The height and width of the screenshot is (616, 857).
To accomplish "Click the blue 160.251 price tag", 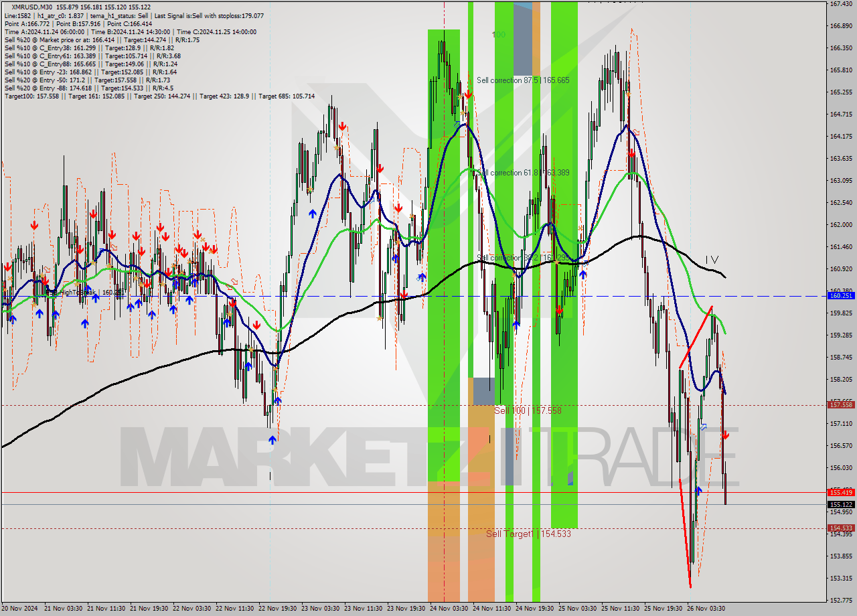I will pyautogui.click(x=841, y=295).
